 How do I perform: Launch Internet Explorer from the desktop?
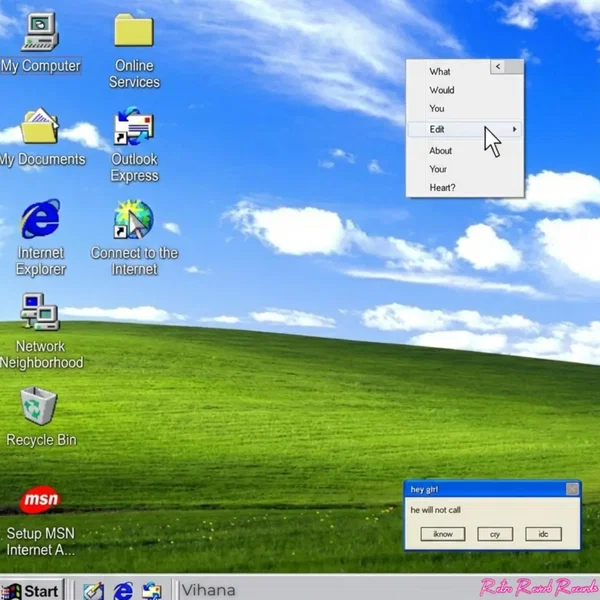40,220
